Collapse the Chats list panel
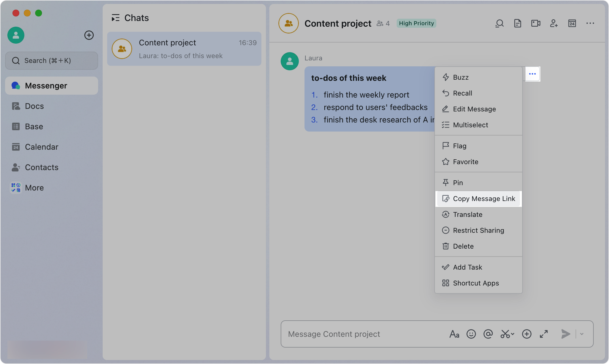The width and height of the screenshot is (609, 364). 115,18
